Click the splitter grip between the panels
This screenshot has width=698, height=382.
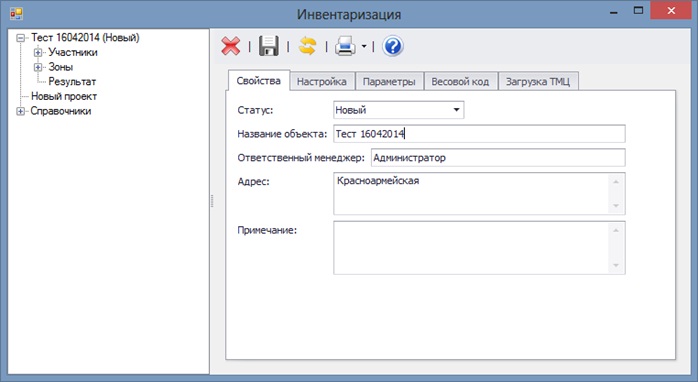pos(212,201)
